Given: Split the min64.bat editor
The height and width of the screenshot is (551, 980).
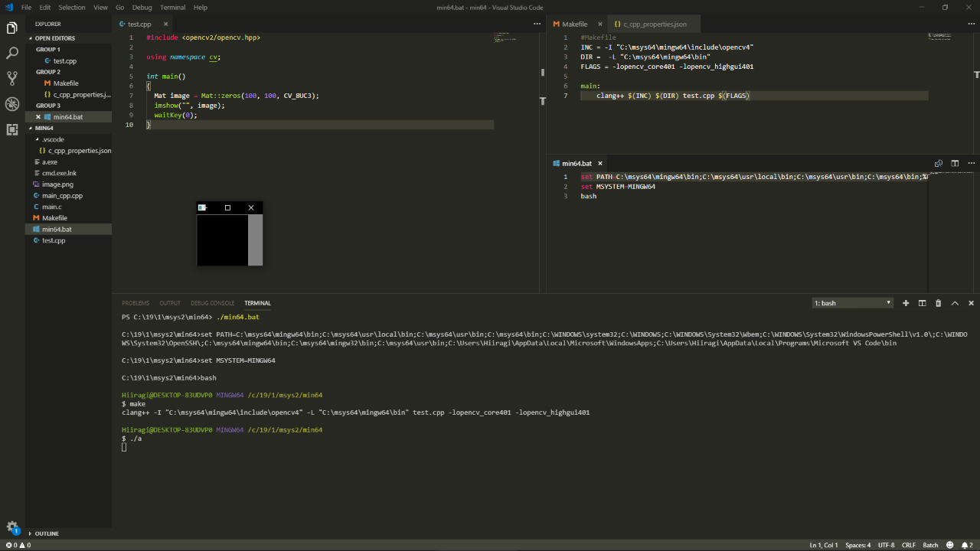Looking at the screenshot, I should pos(955,163).
